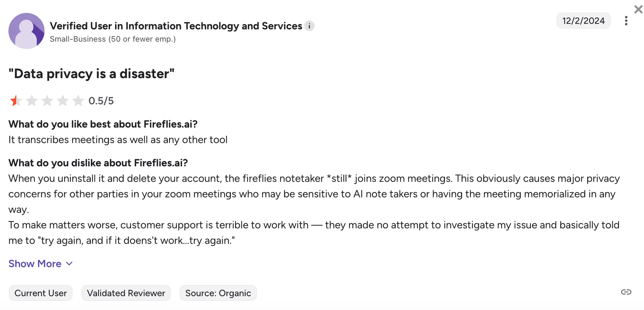Click the info icon beside reviewer name

coord(309,26)
